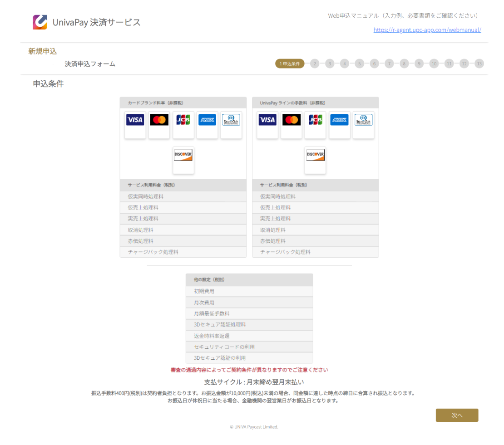Screen dimensions: 504x445
Task: Click the 返金時料率返還 row
Action: click(249, 336)
